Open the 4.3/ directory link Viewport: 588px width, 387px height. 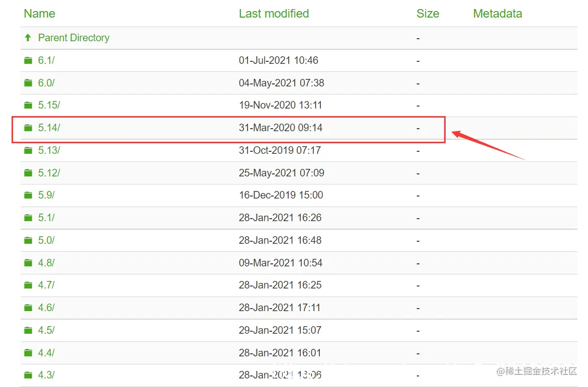click(46, 374)
